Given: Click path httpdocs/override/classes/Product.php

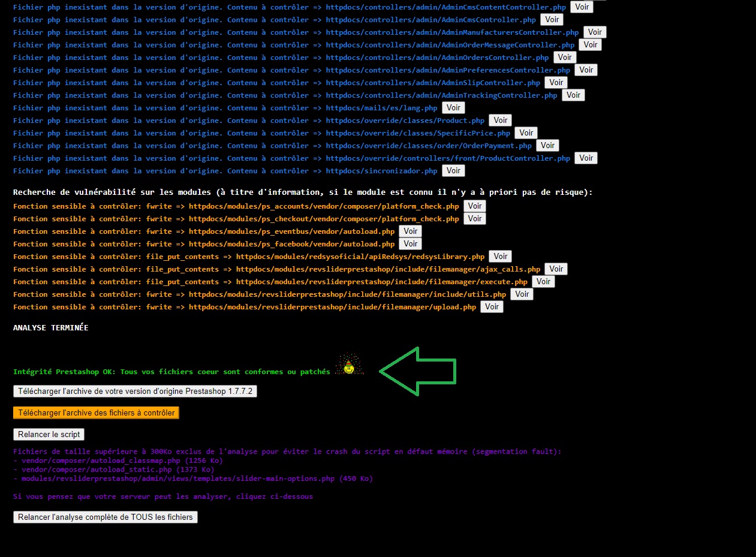Looking at the screenshot, I should point(405,121).
